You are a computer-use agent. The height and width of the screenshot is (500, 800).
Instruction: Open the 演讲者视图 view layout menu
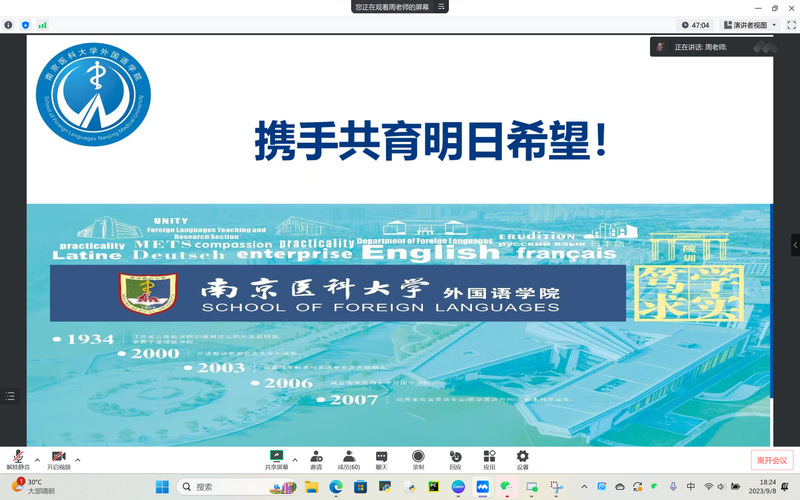coord(749,25)
